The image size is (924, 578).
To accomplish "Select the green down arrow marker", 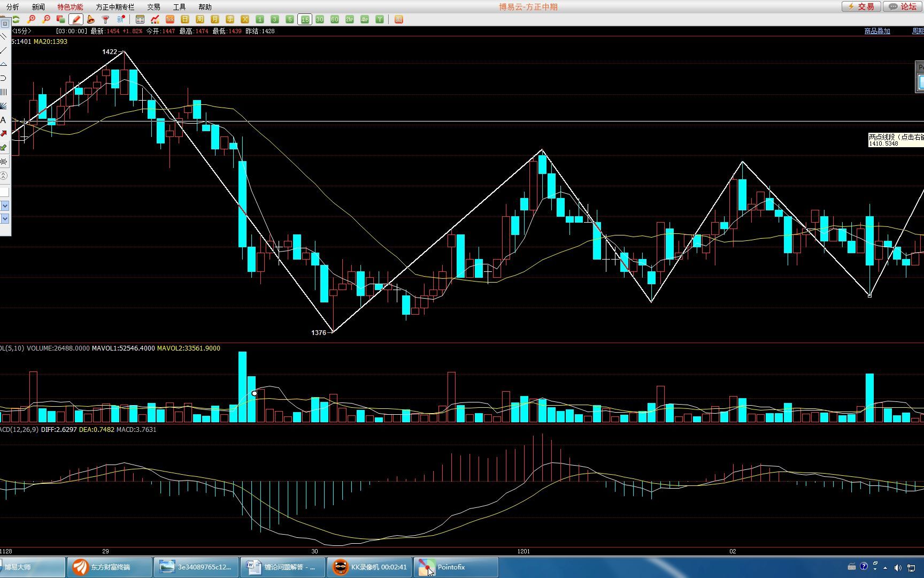I will 4,147.
